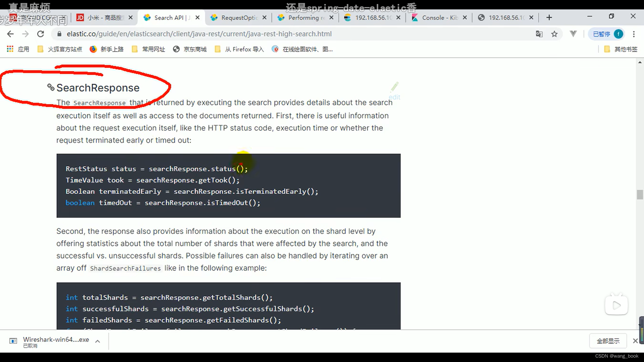Click the isTerminatedEarly() code line

tap(192, 191)
